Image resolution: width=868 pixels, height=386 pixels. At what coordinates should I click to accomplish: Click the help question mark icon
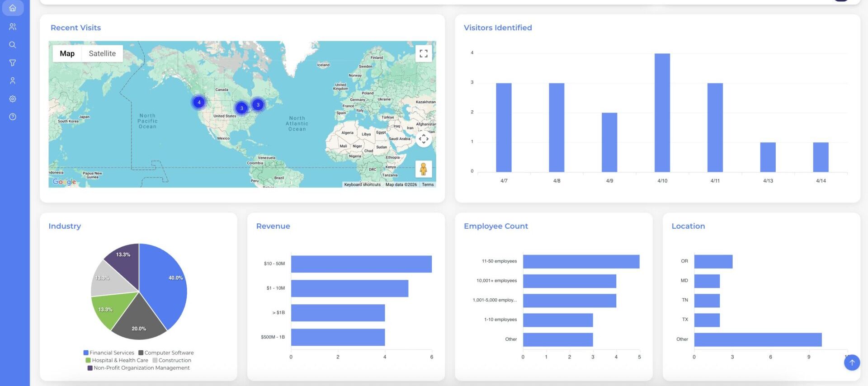13,117
